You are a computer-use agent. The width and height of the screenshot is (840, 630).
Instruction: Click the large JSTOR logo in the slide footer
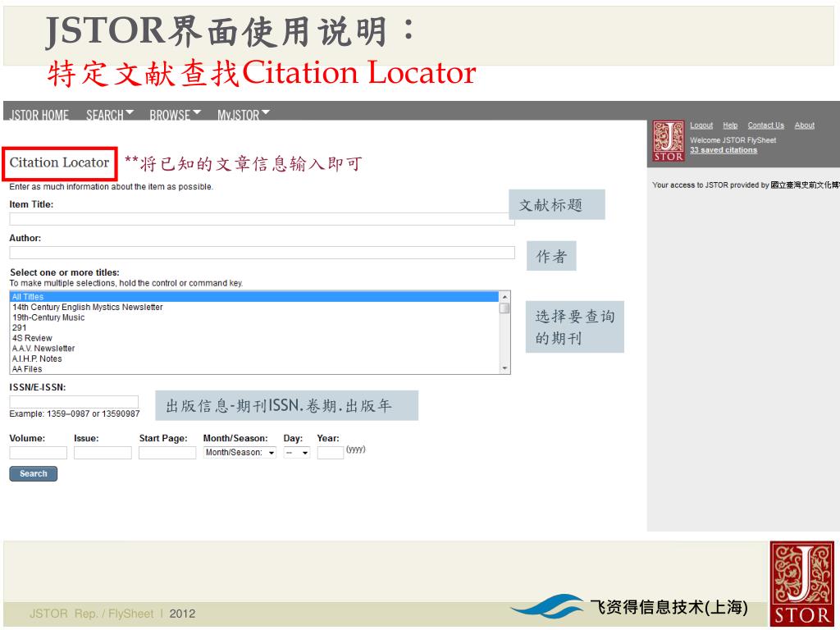click(802, 583)
